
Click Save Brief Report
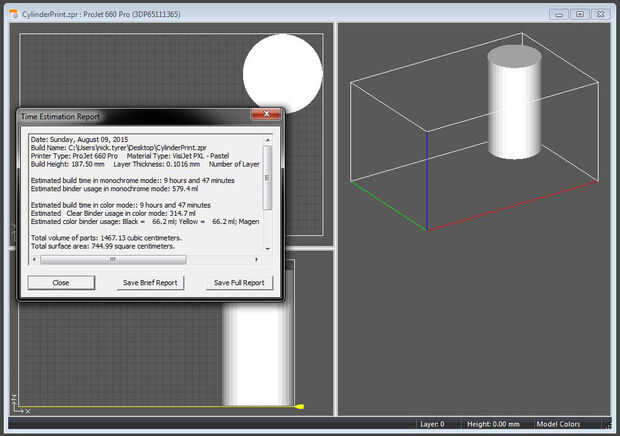pos(149,283)
